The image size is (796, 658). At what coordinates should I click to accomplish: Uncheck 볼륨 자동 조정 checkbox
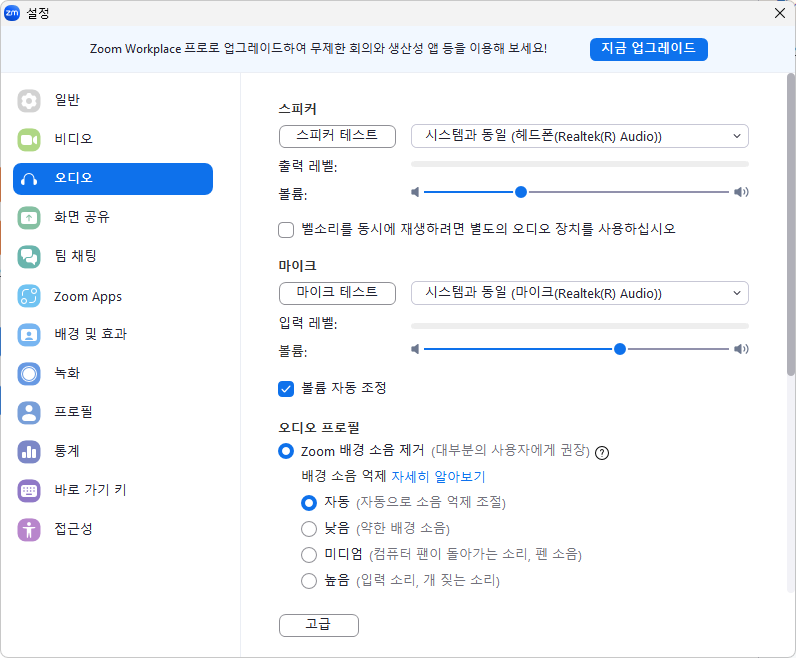point(286,389)
